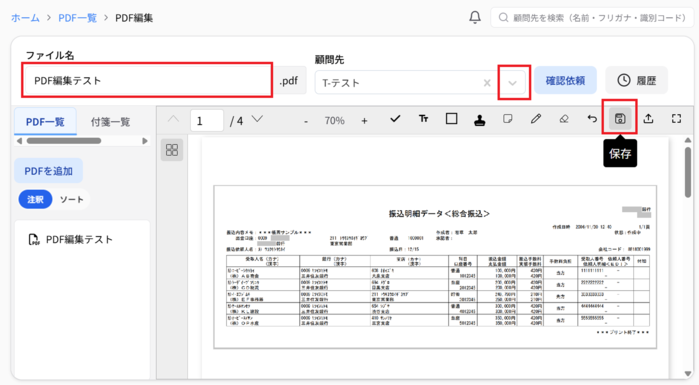Edit the file name field PDF編集テスト
The width and height of the screenshot is (699, 385).
tap(147, 80)
